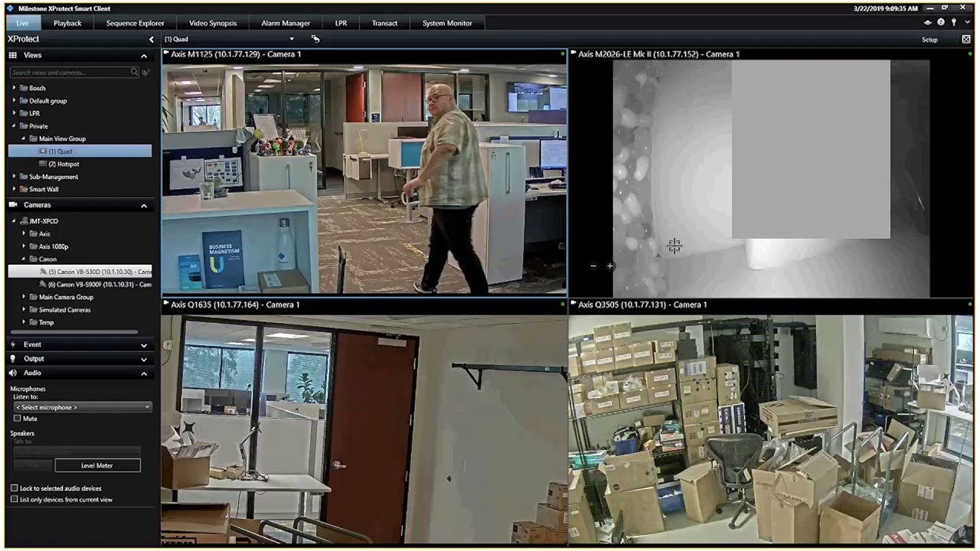Click green status dot of Axis Q3505 view
The image size is (980, 551).
pyautogui.click(x=970, y=305)
